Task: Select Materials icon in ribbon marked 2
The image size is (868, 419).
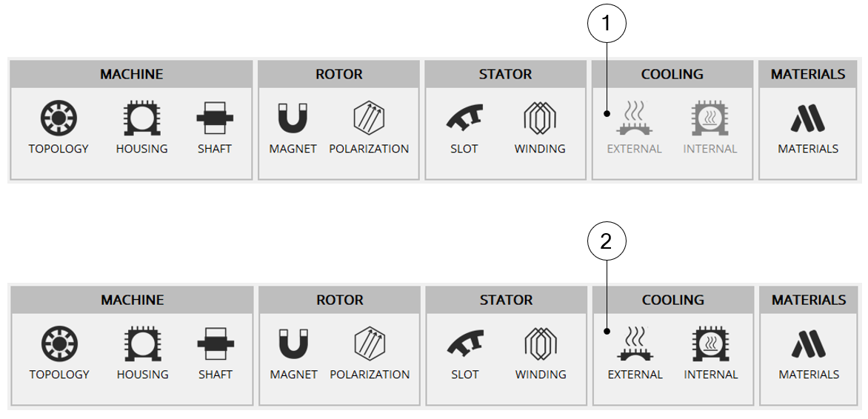Action: [809, 345]
